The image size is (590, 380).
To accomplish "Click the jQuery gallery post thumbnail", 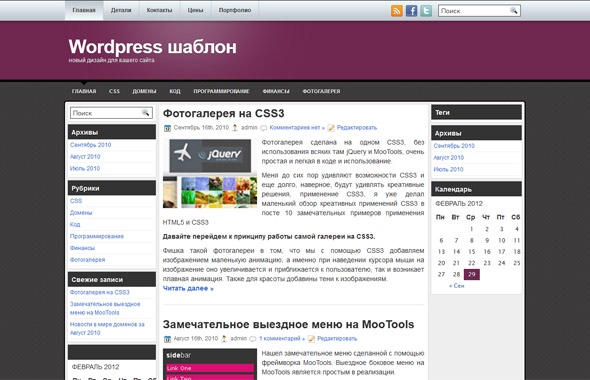I will pyautogui.click(x=210, y=173).
